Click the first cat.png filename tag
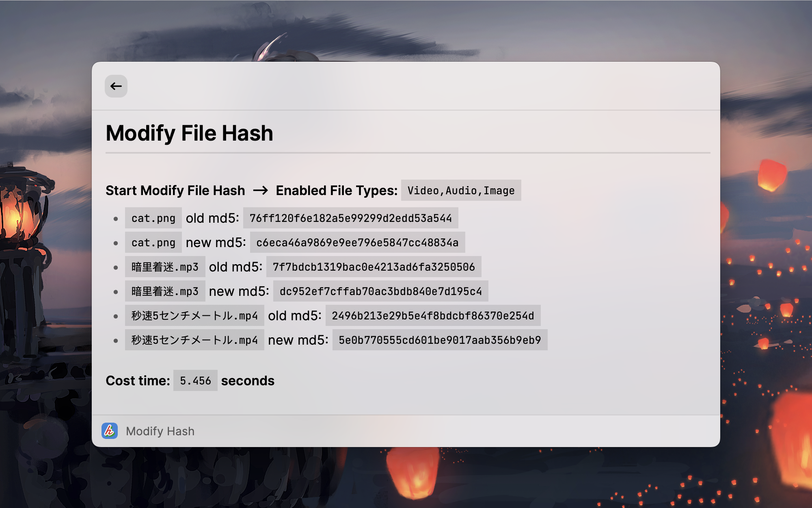812x508 pixels. pos(153,218)
